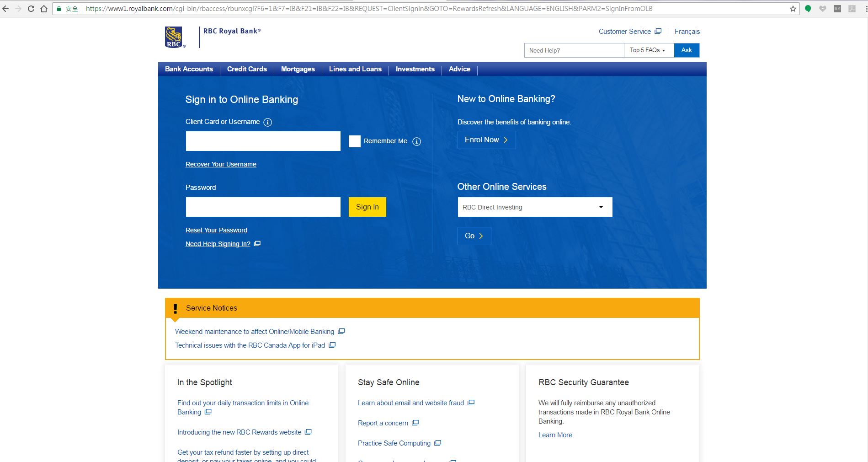Screen dimensions: 868x462
Task: Open the Credit Cards menu
Action: point(247,69)
